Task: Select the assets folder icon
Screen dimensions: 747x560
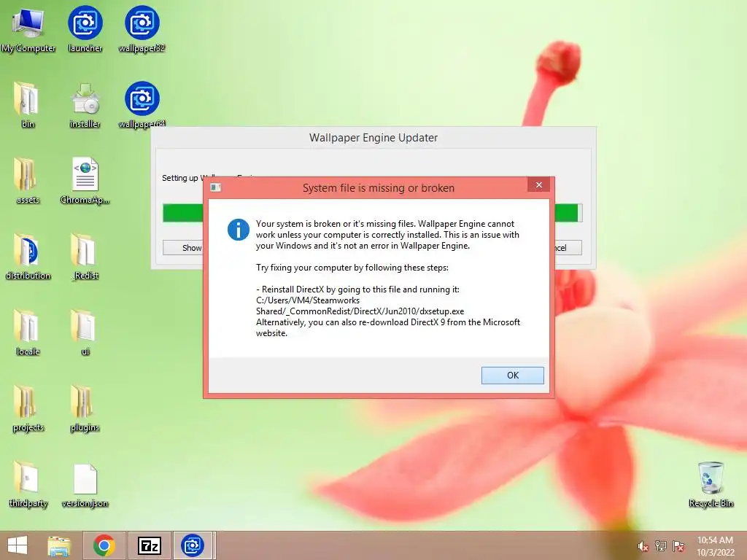Action: 28,181
